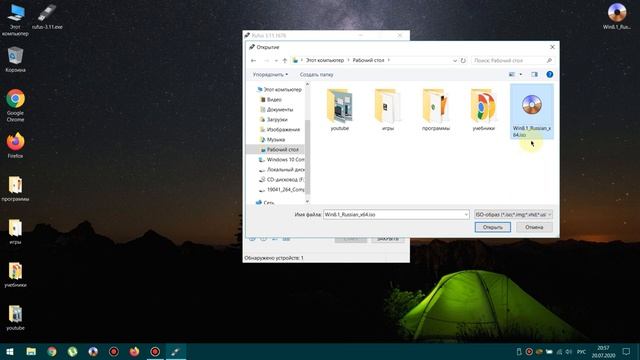Image resolution: width=640 pixels, height=360 pixels.
Task: Change the view mode icon
Action: pos(512,74)
